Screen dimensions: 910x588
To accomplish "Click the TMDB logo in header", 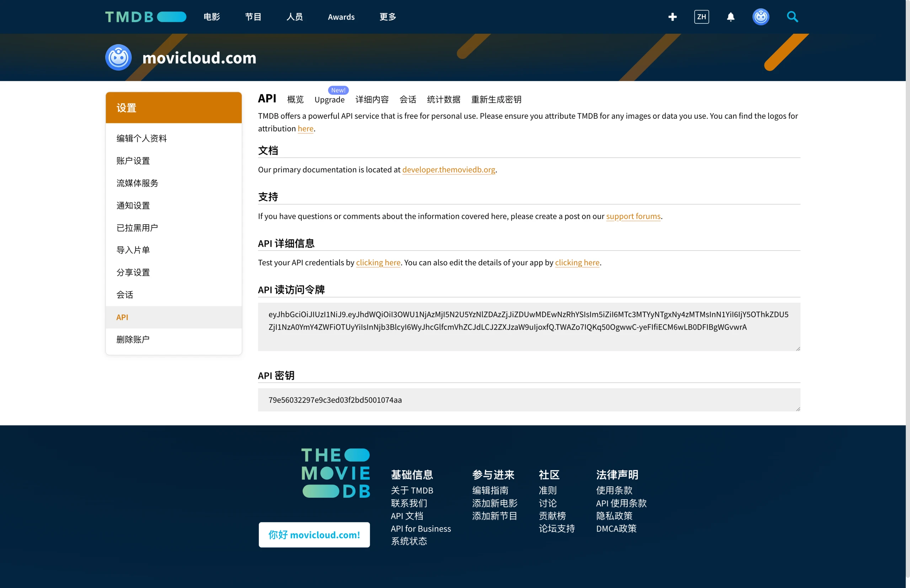I will pyautogui.click(x=145, y=17).
